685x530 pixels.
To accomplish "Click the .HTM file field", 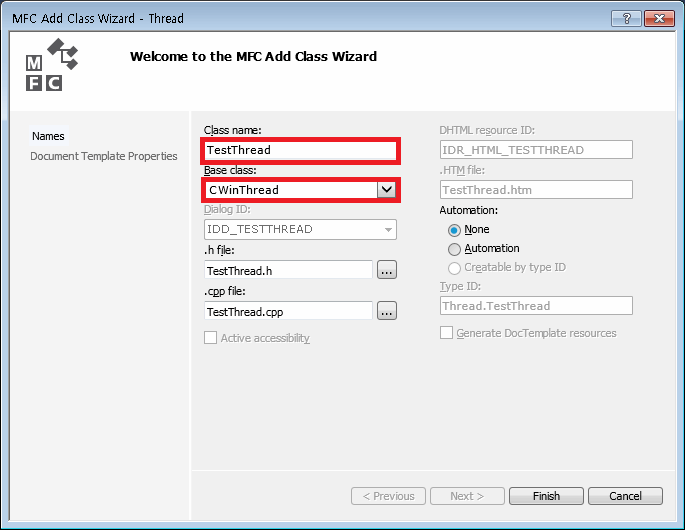I will point(536,190).
